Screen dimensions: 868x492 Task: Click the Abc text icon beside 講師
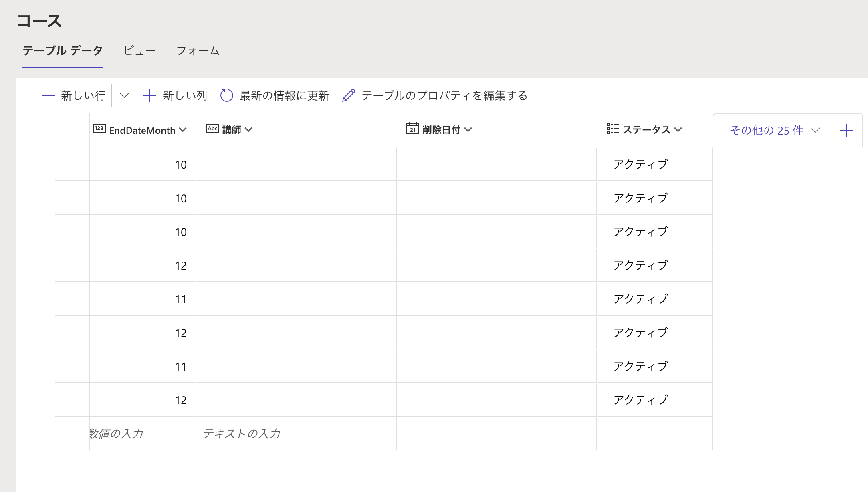212,129
